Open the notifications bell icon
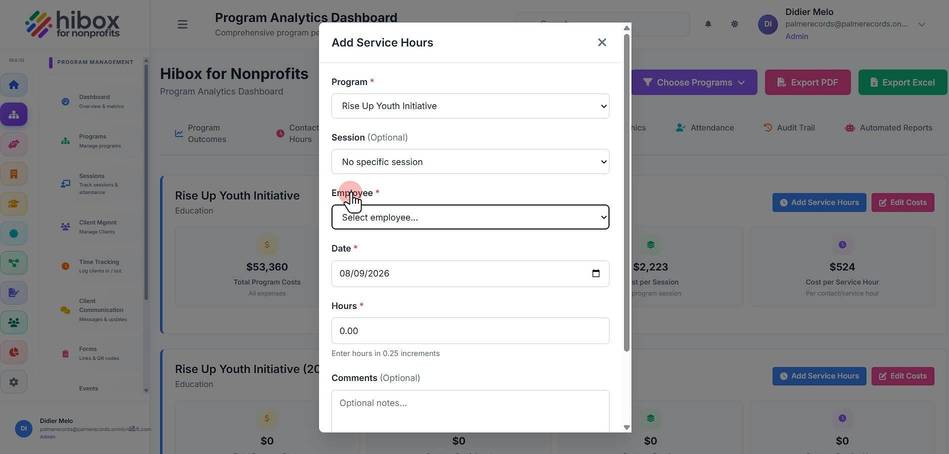This screenshot has height=454, width=949. point(708,24)
